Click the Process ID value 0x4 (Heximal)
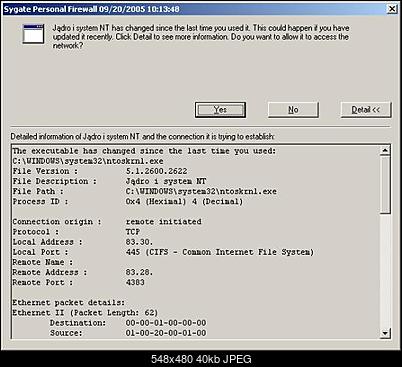Image resolution: width=402 pixels, height=367 pixels. click(x=184, y=201)
